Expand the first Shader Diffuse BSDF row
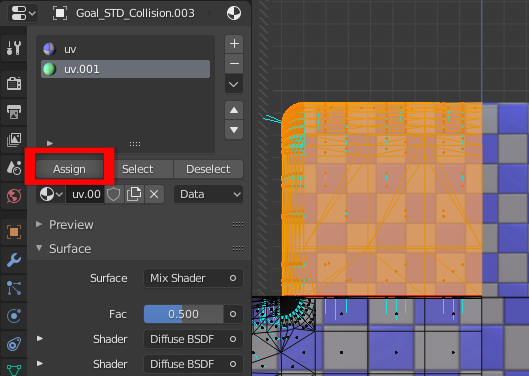 pos(40,339)
